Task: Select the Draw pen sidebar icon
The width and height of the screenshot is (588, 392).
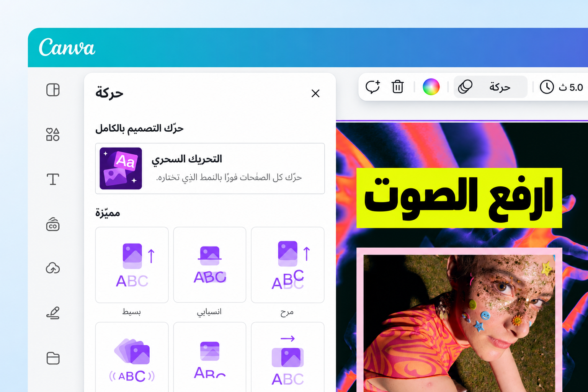Action: click(53, 313)
